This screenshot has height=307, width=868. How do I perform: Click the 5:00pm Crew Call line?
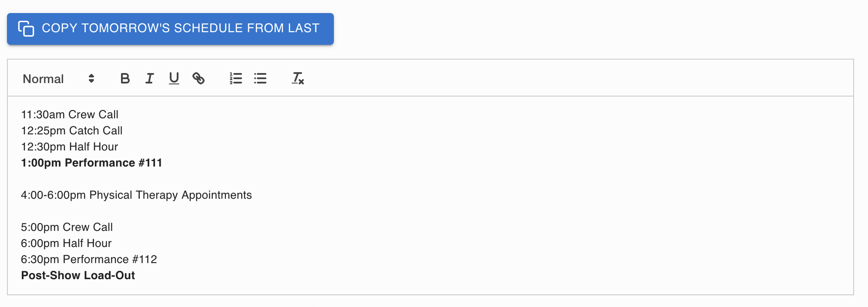point(67,227)
